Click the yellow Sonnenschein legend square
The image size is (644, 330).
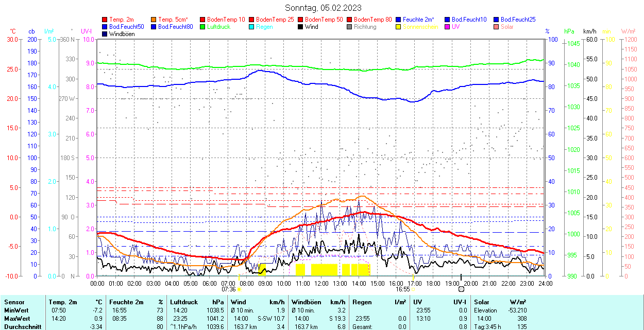pyautogui.click(x=399, y=27)
